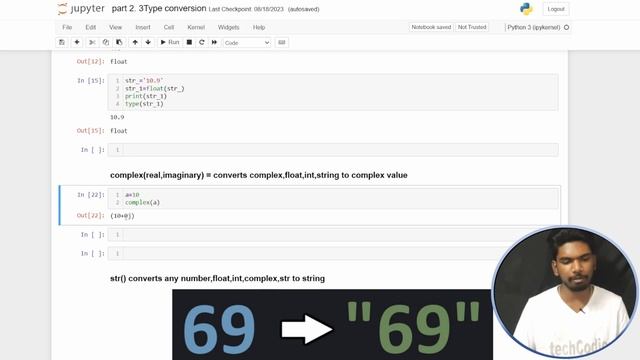Click the Out[12] float output
This screenshot has height=360, width=640.
119,62
